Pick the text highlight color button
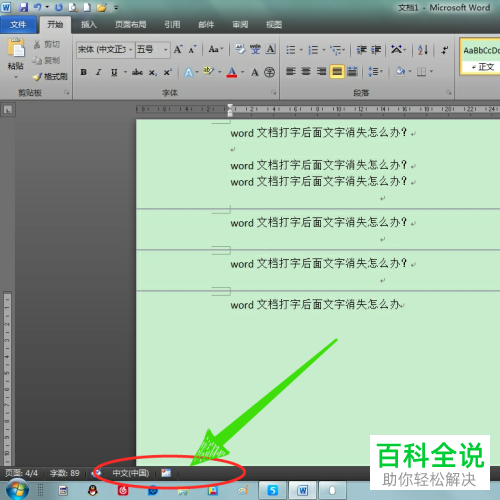Image resolution: width=500 pixels, height=500 pixels. (x=209, y=72)
